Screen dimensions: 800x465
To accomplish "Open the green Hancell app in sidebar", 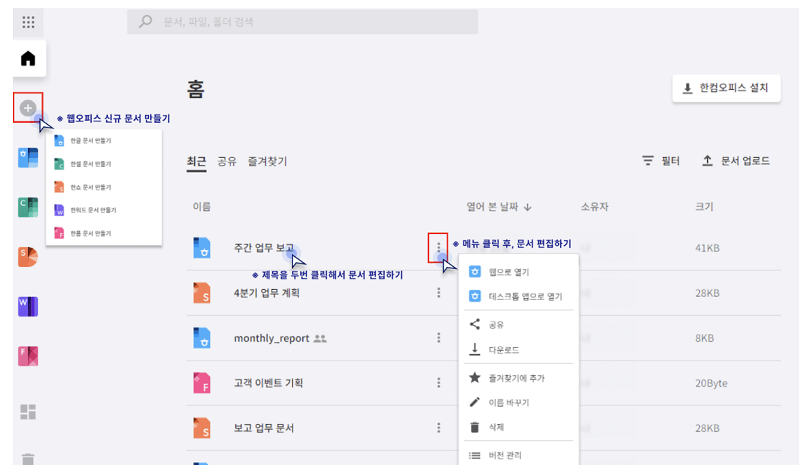I will coord(28,207).
